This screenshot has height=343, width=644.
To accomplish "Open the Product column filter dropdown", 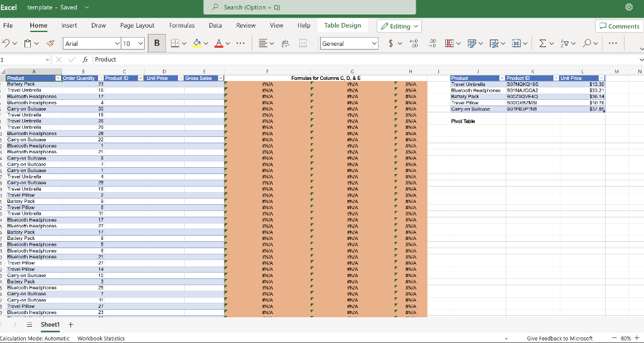I will click(x=58, y=78).
